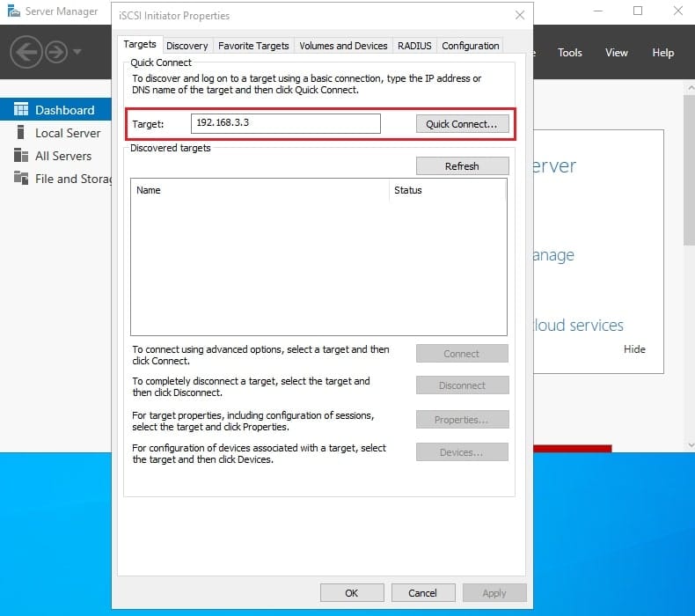
Task: Open the Tools menu in Server Manager
Action: (x=570, y=53)
